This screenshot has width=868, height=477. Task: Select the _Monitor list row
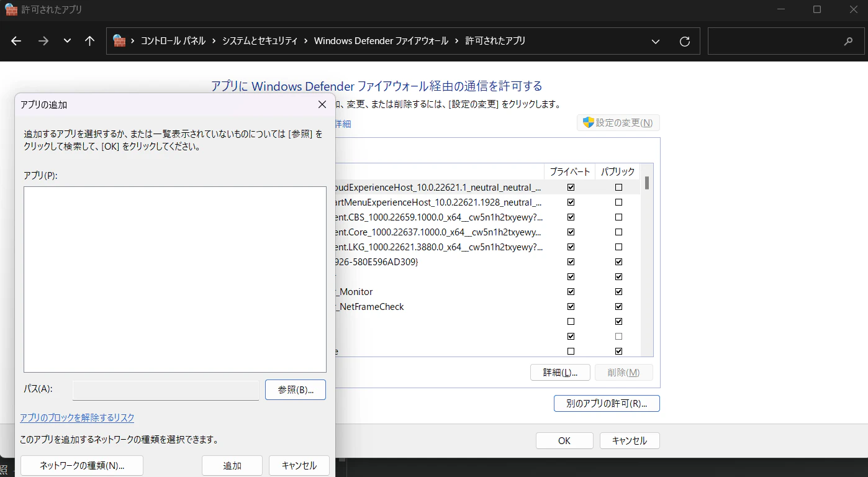[487, 292]
